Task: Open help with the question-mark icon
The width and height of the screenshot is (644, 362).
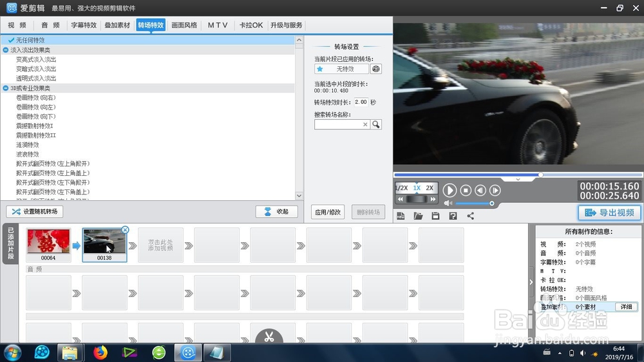Action: point(453,216)
